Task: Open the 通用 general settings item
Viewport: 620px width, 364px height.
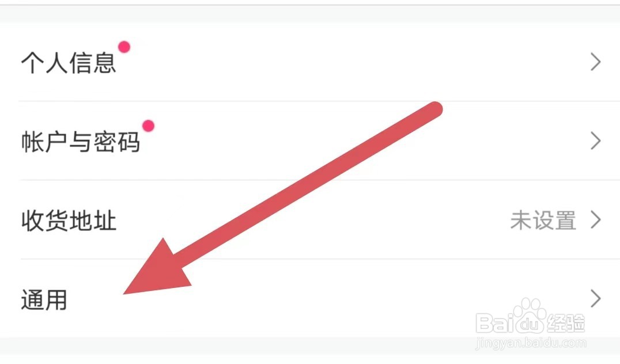Action: point(310,298)
